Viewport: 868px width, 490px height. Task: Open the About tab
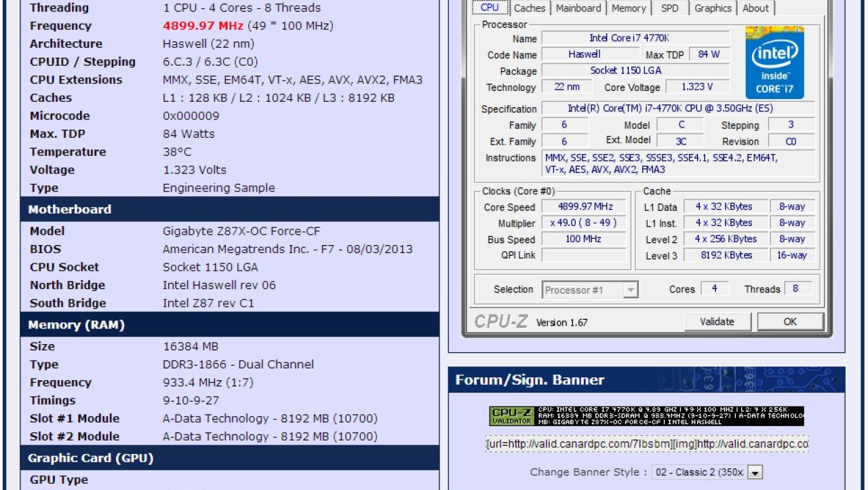tap(755, 8)
